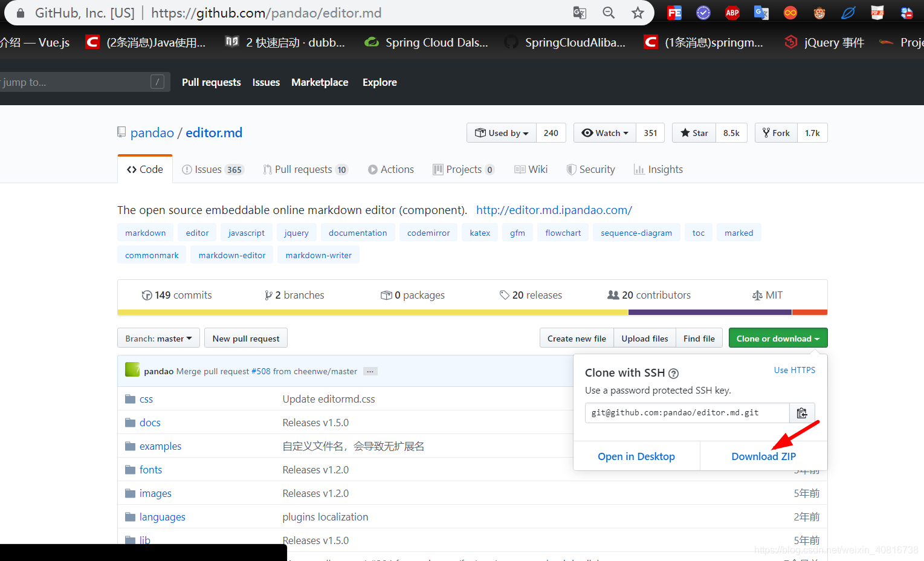Open the Branch: master selector
The width and height of the screenshot is (924, 561).
[x=158, y=339]
